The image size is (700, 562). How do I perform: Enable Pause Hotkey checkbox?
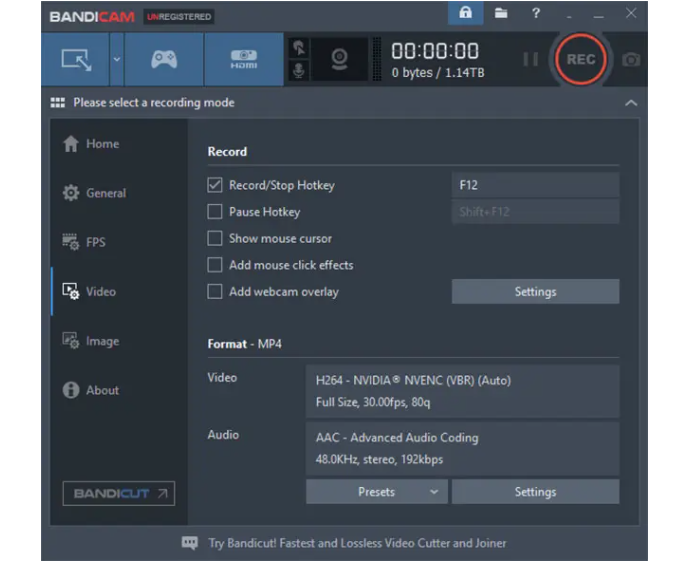point(215,212)
